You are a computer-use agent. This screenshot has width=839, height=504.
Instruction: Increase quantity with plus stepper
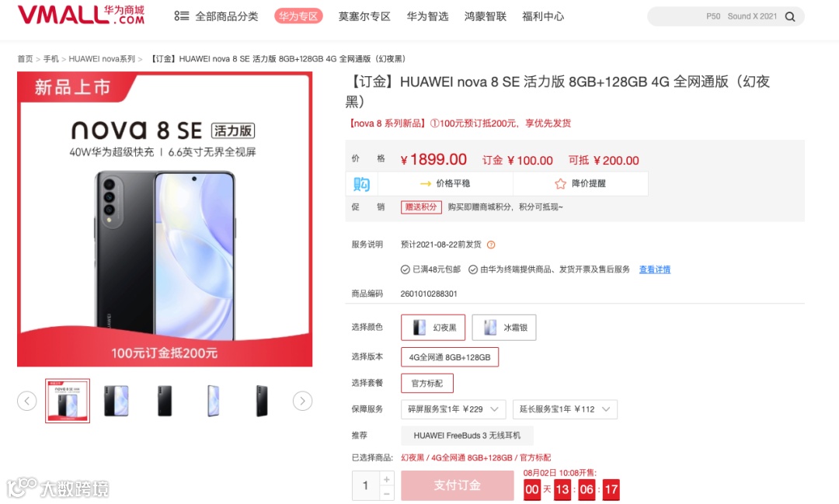coord(386,479)
